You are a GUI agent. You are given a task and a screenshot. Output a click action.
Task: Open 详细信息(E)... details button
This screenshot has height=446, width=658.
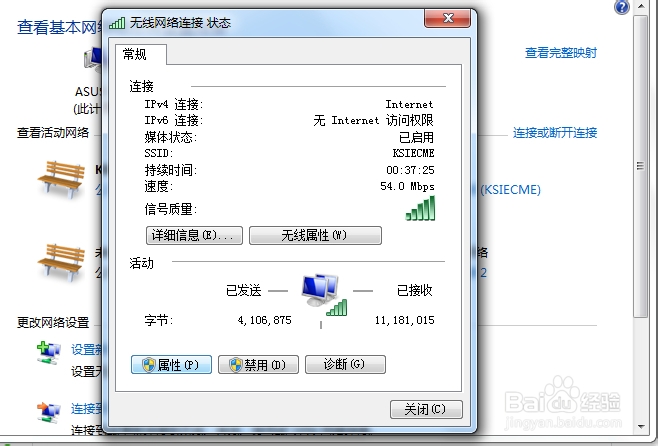pyautogui.click(x=194, y=235)
